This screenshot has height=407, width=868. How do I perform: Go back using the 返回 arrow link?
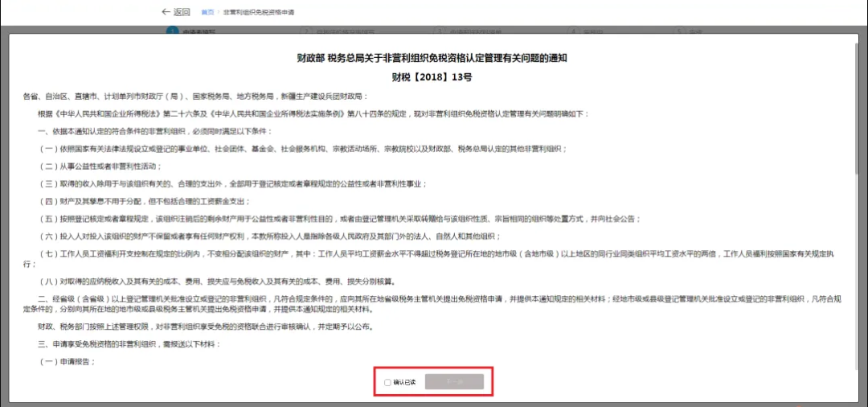176,11
